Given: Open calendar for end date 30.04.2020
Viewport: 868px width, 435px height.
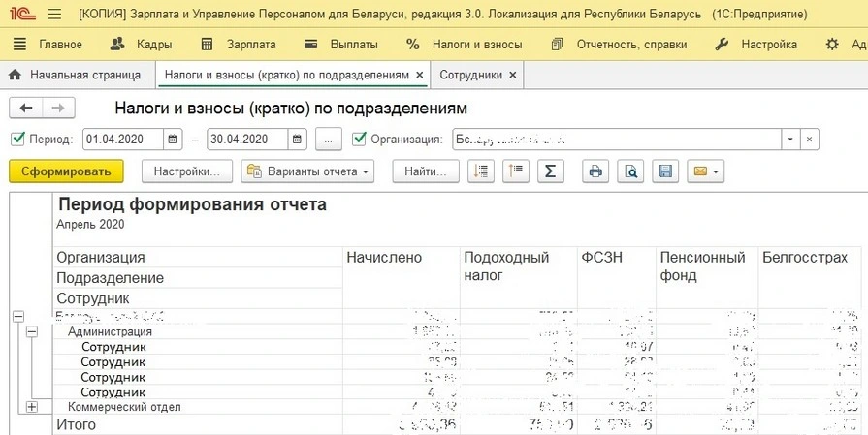Looking at the screenshot, I should click(298, 140).
